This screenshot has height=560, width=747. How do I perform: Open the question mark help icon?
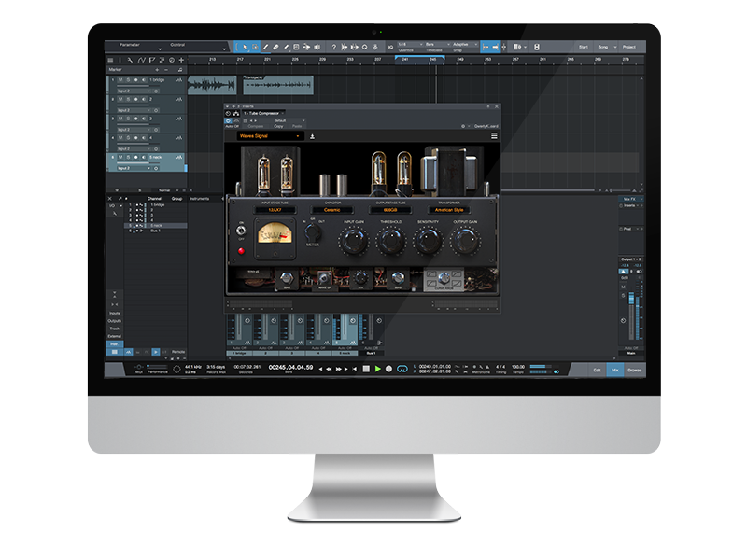tap(334, 48)
